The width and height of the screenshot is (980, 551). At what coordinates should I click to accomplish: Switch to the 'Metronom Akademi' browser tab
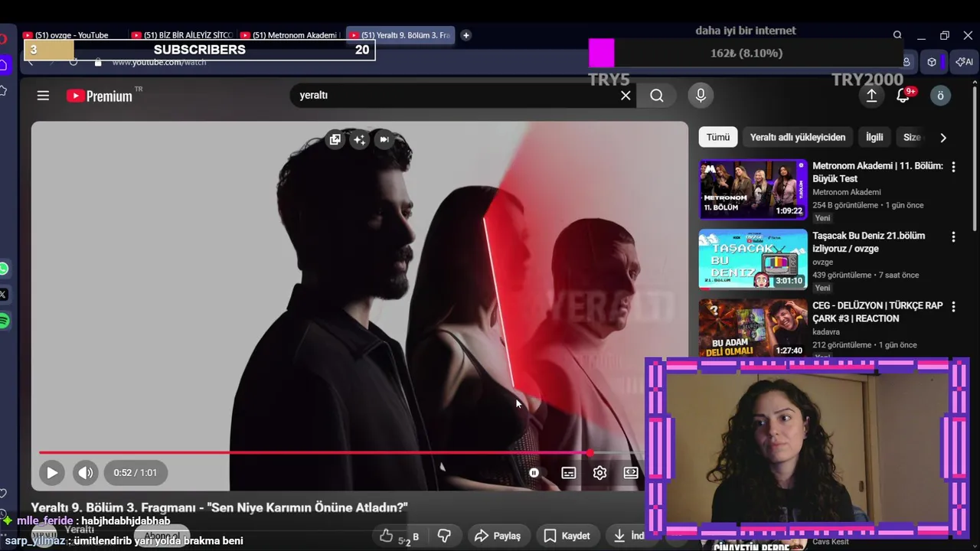coord(290,35)
